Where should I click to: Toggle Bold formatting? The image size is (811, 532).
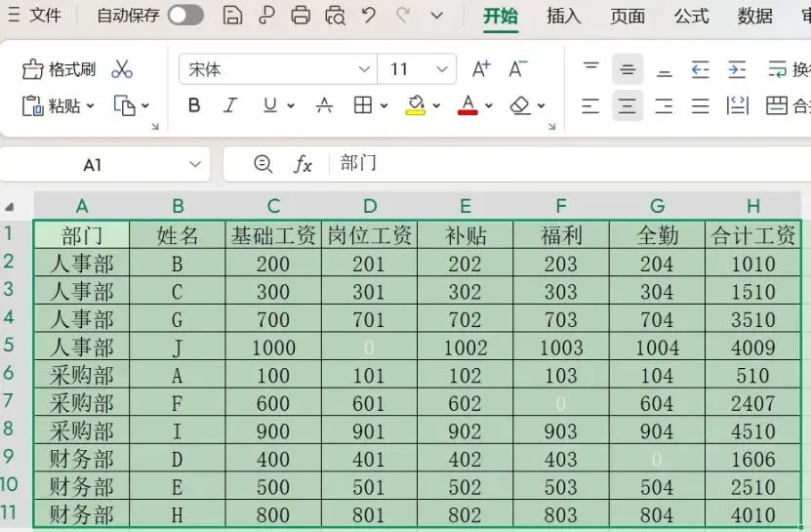point(194,105)
